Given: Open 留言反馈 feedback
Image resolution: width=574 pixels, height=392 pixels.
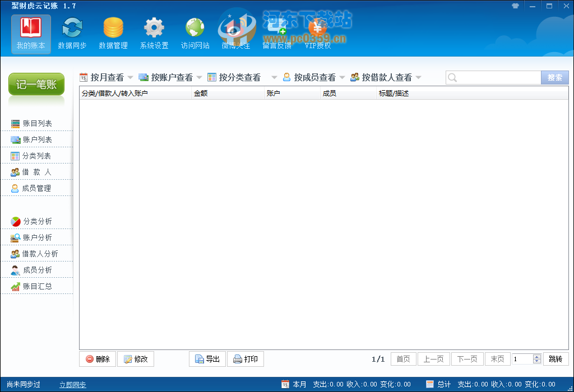Looking at the screenshot, I should [276, 32].
